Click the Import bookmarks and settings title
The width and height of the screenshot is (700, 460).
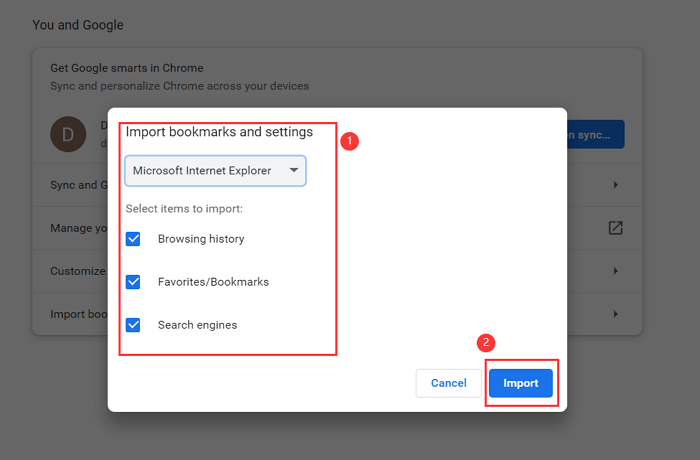(x=219, y=132)
